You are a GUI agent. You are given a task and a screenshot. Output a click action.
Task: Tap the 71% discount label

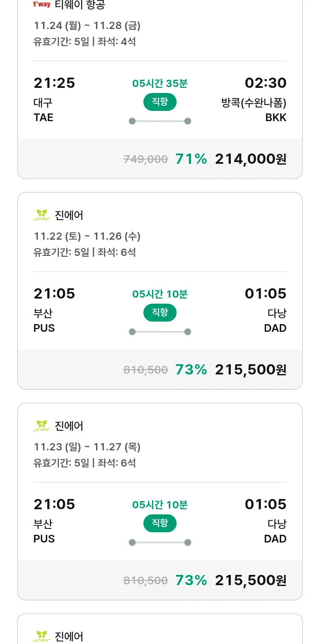(191, 159)
